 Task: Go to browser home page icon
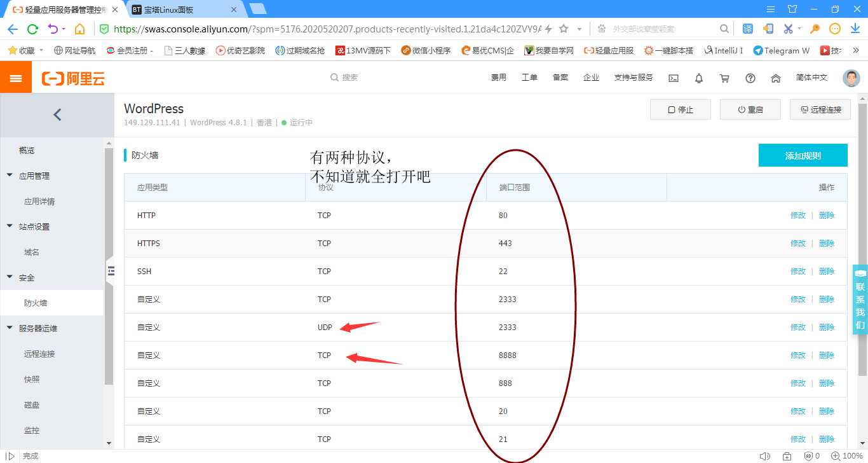tap(80, 29)
